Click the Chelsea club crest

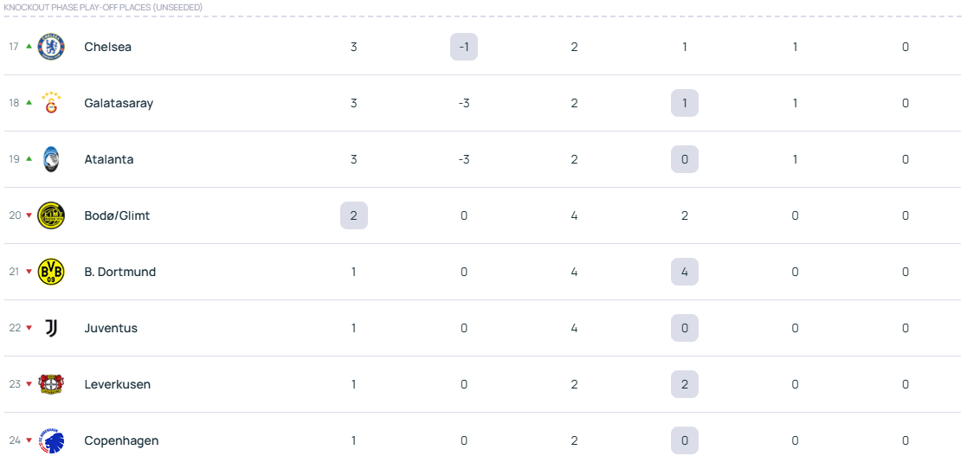tap(51, 47)
